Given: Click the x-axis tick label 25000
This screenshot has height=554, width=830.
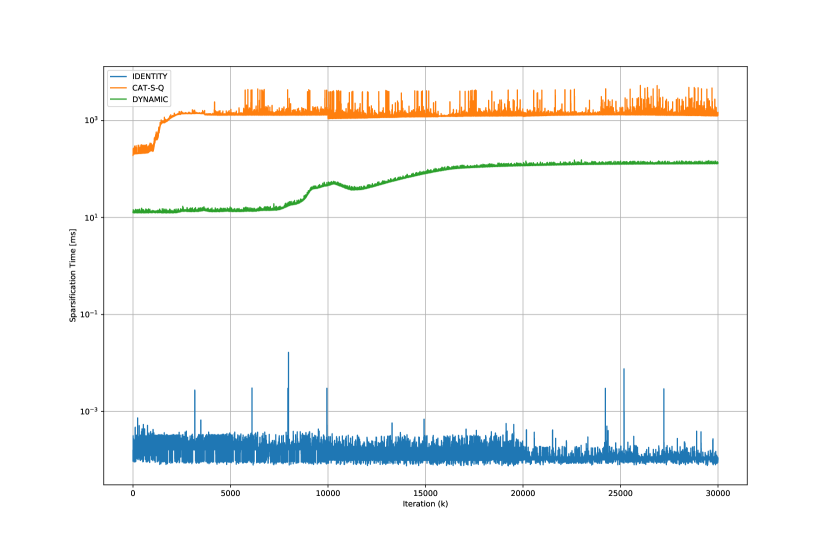Looking at the screenshot, I should pos(620,493).
